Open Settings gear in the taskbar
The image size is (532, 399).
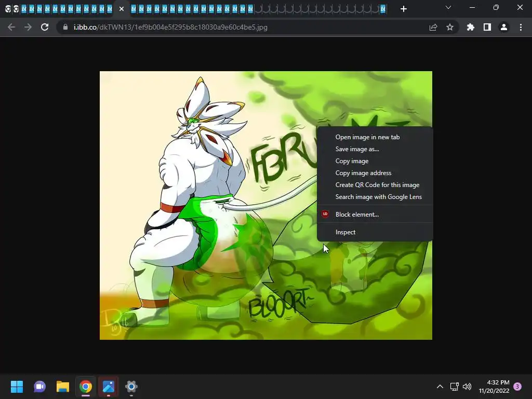point(131,387)
